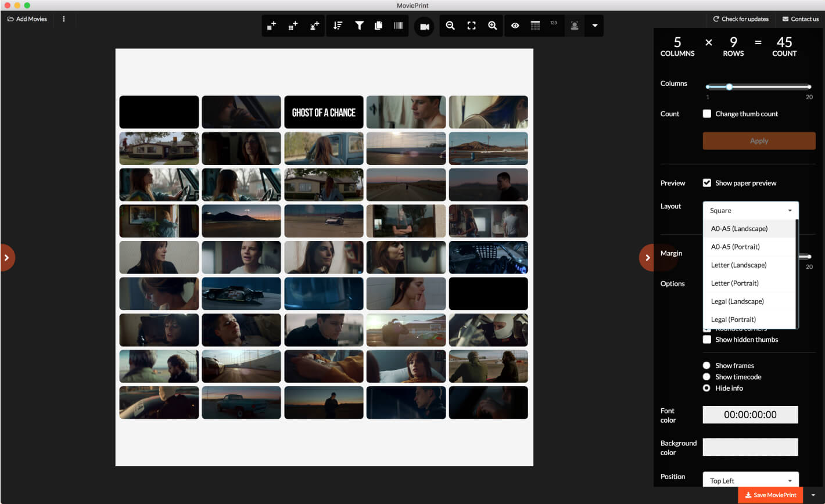825x504 pixels.
Task: Click the duplicate pages icon in toolbar
Action: (x=378, y=26)
